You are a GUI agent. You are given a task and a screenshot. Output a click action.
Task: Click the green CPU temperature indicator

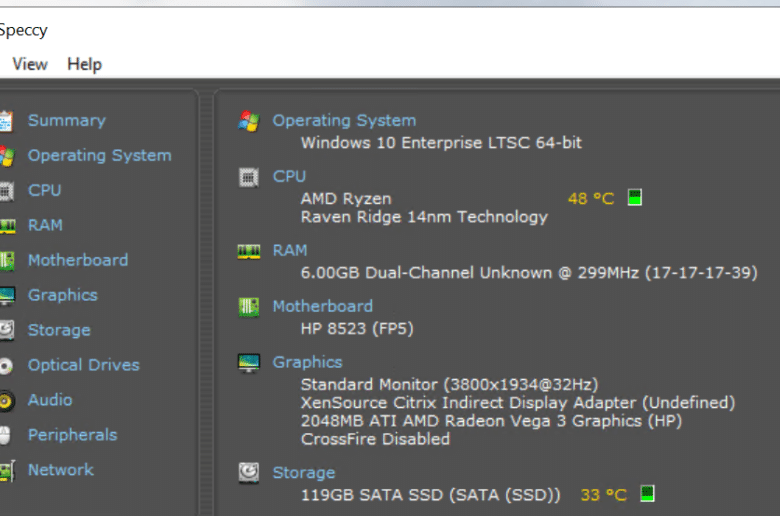coord(635,198)
